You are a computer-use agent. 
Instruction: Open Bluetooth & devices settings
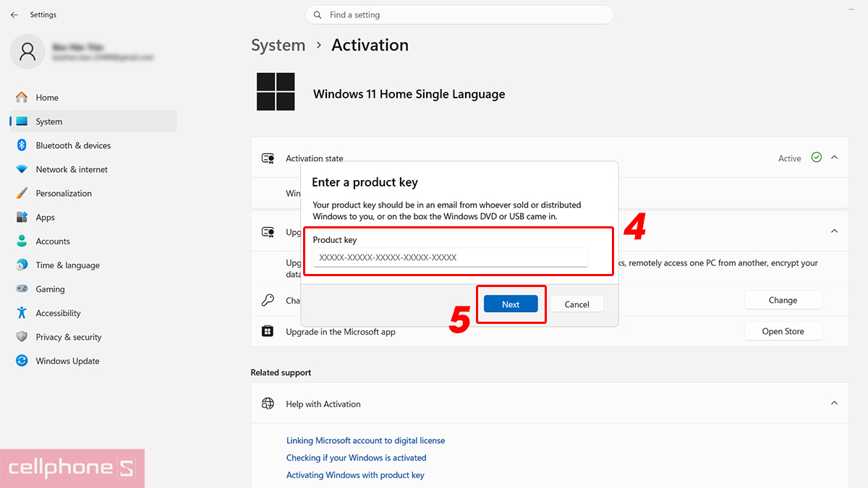pos(93,145)
